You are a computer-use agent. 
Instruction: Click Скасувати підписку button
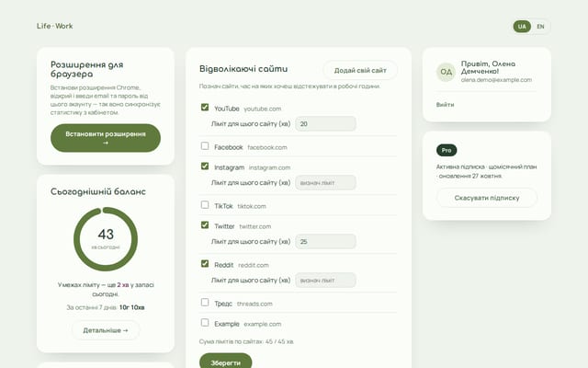(487, 198)
